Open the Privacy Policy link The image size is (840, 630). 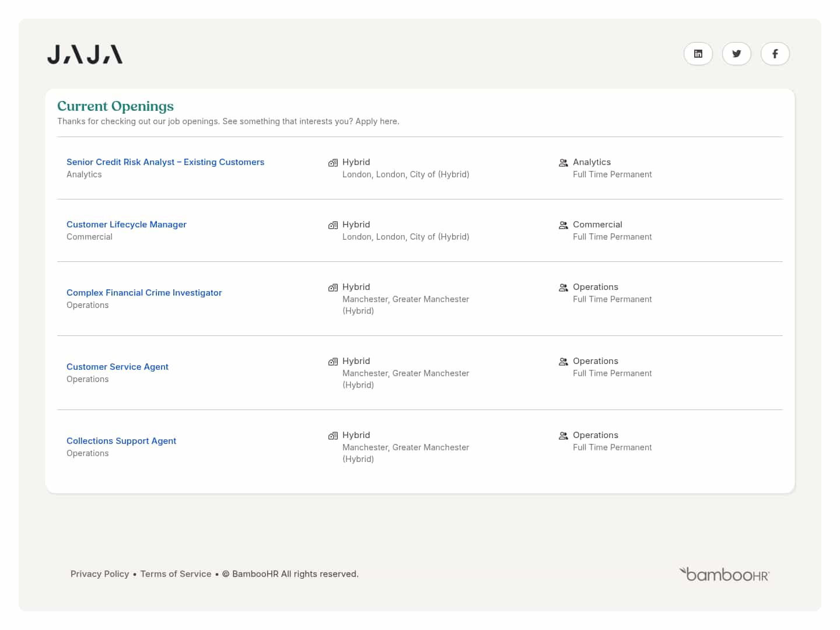pyautogui.click(x=100, y=574)
